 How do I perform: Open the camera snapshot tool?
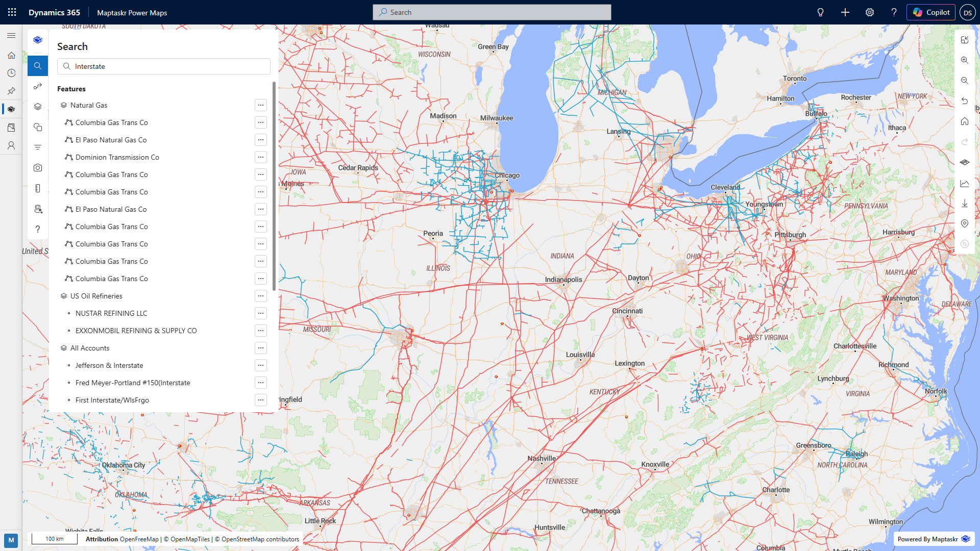[x=38, y=168]
